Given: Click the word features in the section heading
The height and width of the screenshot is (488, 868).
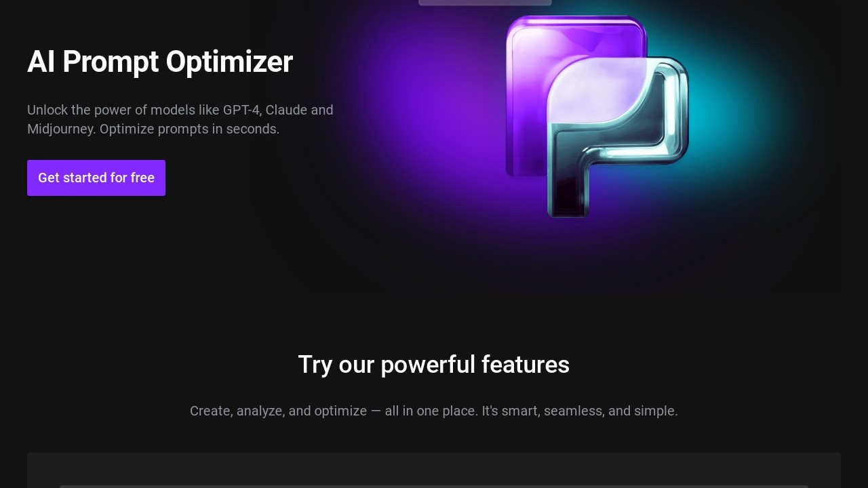Looking at the screenshot, I should pos(525,365).
